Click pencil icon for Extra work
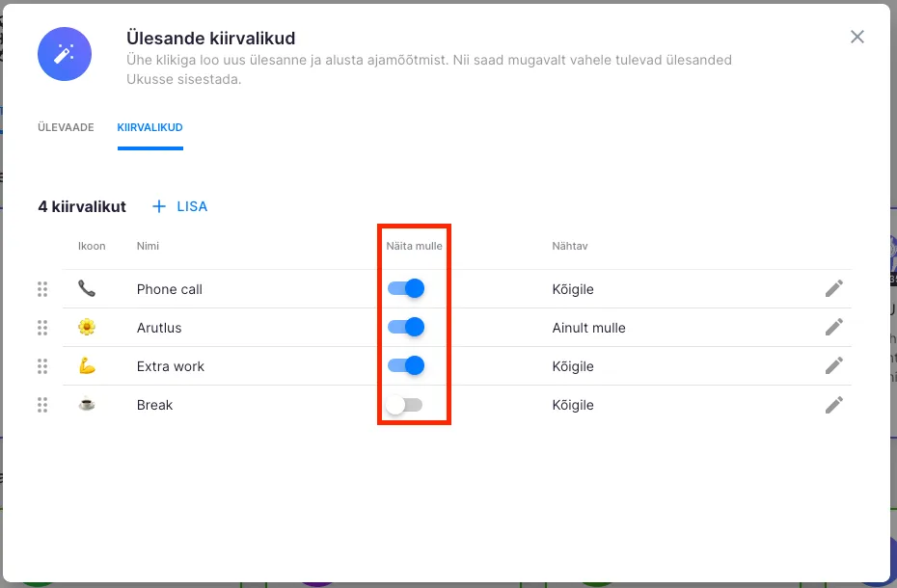 pyautogui.click(x=834, y=366)
